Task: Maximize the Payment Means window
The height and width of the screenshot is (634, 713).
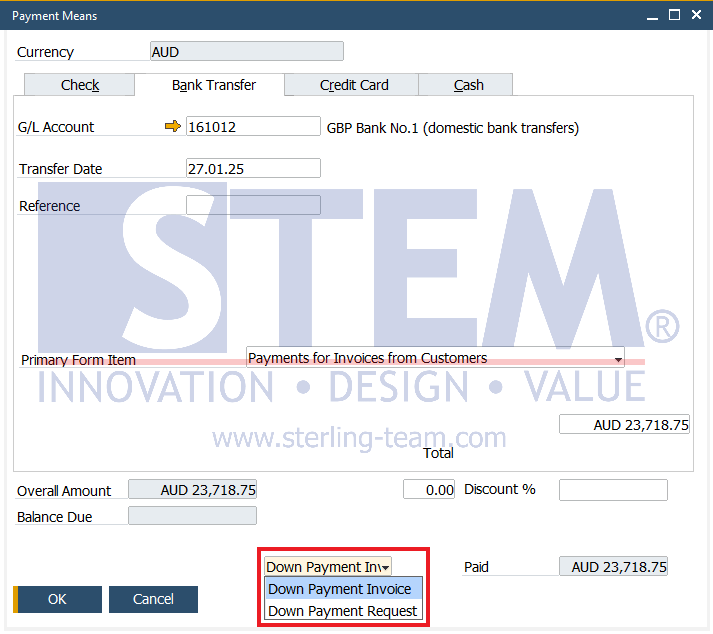Action: pyautogui.click(x=674, y=15)
